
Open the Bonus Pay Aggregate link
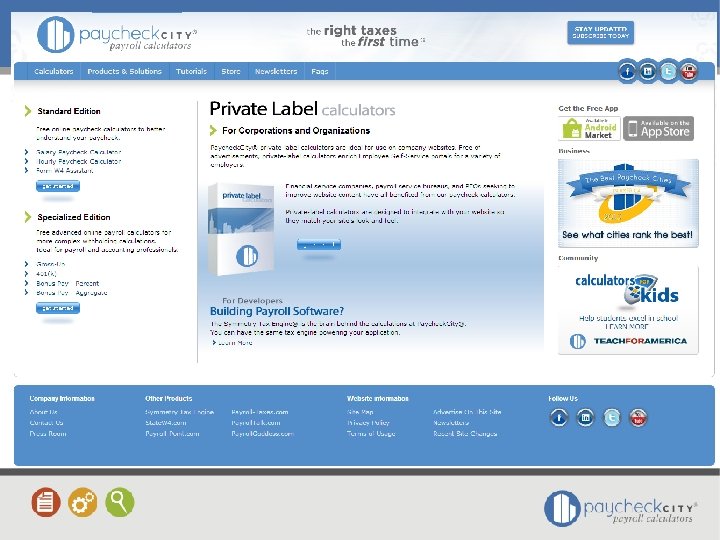[x=72, y=292]
